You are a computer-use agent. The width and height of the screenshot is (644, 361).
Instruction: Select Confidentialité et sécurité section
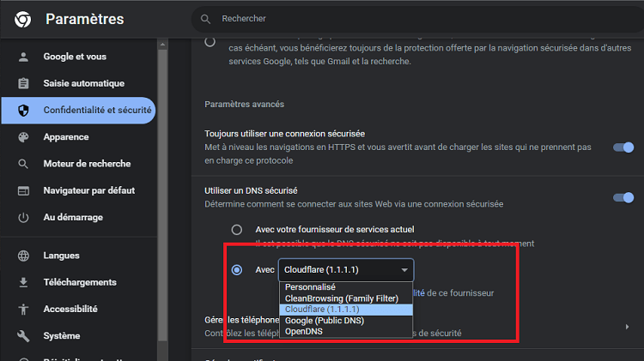78,110
